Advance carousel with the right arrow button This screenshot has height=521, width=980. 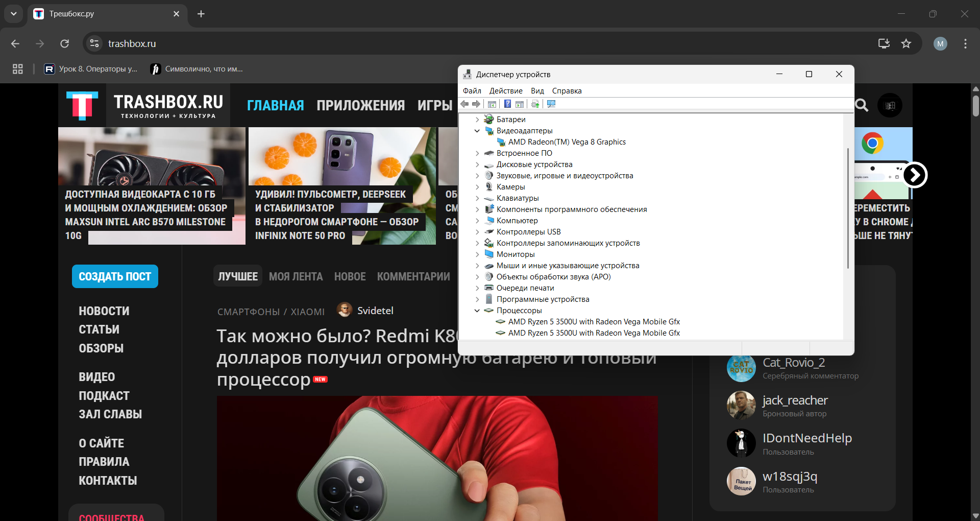[915, 175]
